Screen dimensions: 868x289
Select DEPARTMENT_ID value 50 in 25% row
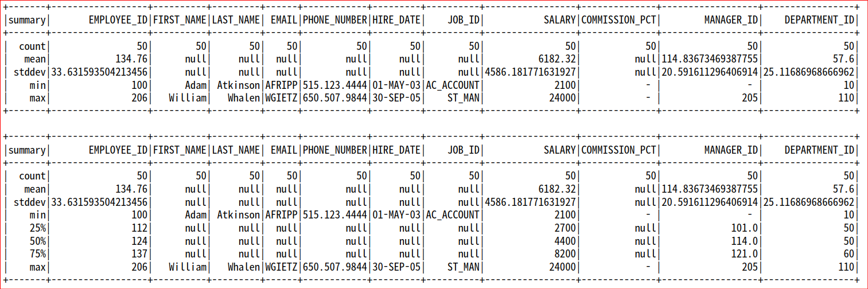click(x=850, y=228)
